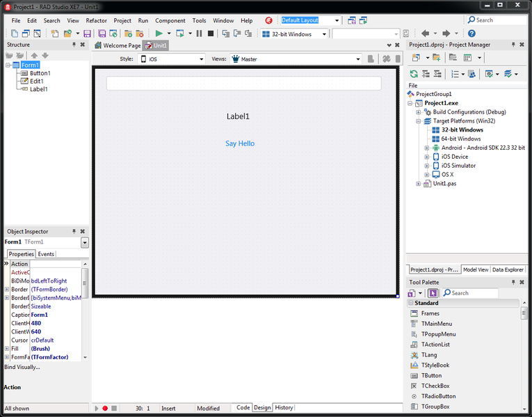This screenshot has width=532, height=417.
Task: Switch to the Code tab at the bottom
Action: [x=243, y=407]
